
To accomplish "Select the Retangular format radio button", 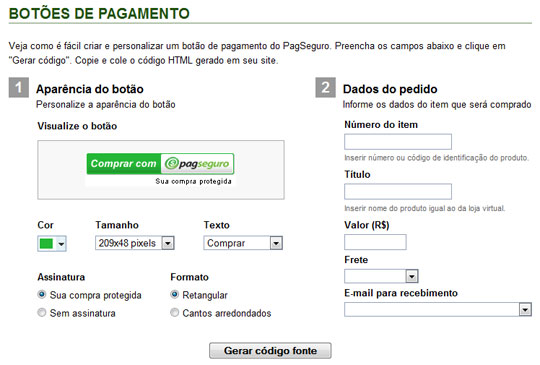I will pos(175,295).
